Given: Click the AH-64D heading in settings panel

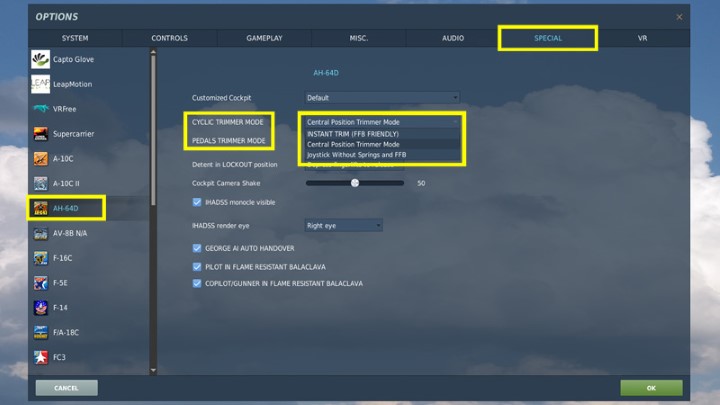Looking at the screenshot, I should [x=326, y=73].
